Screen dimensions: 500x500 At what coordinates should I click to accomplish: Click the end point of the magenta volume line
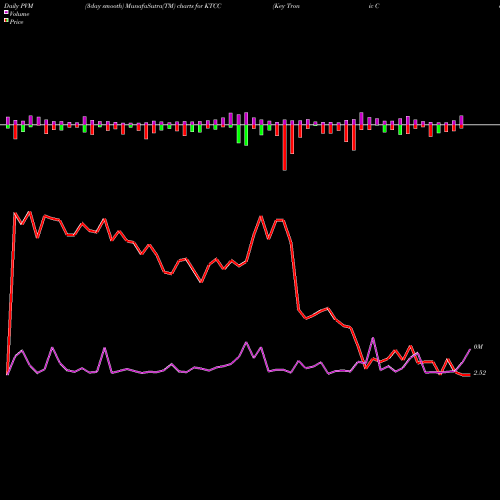point(470,349)
